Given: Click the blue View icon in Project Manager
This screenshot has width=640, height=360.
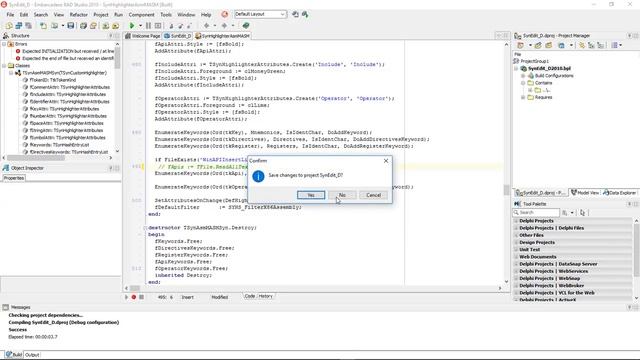Looking at the screenshot, I should click(x=561, y=45).
